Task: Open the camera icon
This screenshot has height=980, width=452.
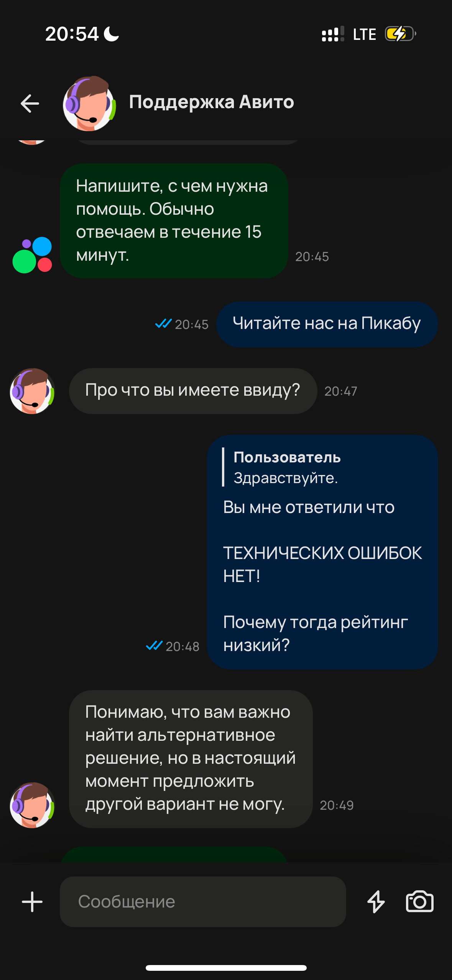Action: [420, 902]
